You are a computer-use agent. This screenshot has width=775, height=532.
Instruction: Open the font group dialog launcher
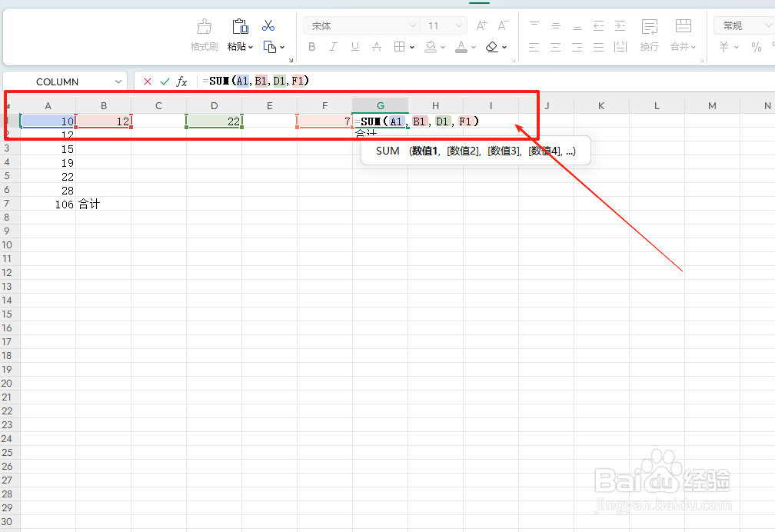pyautogui.click(x=513, y=60)
